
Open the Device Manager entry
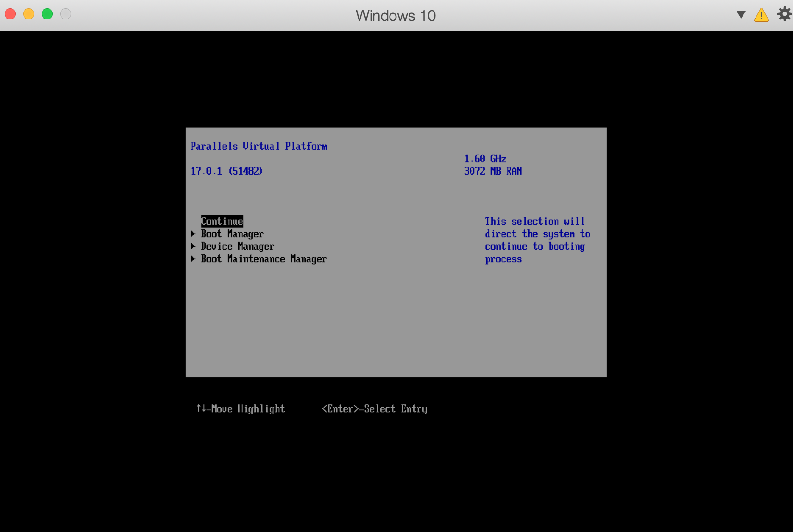pyautogui.click(x=237, y=247)
